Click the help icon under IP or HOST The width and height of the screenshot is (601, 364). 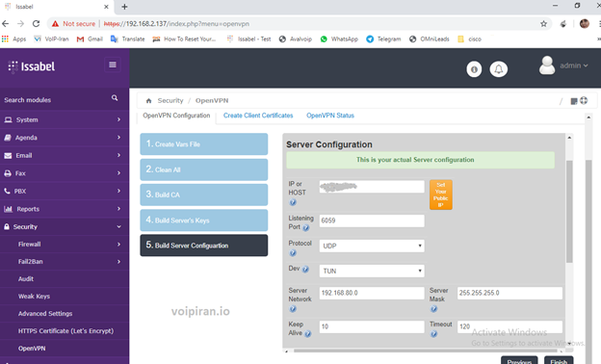click(293, 202)
